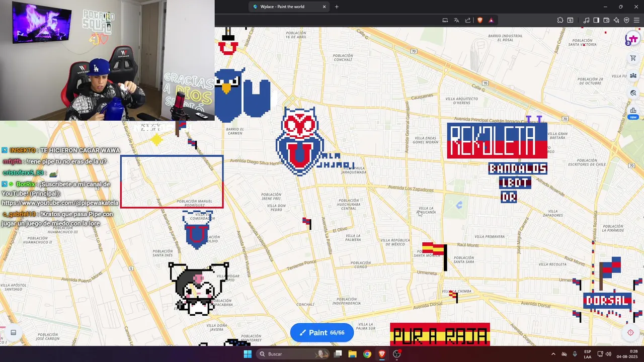Click the install app icon in address bar

[445, 20]
